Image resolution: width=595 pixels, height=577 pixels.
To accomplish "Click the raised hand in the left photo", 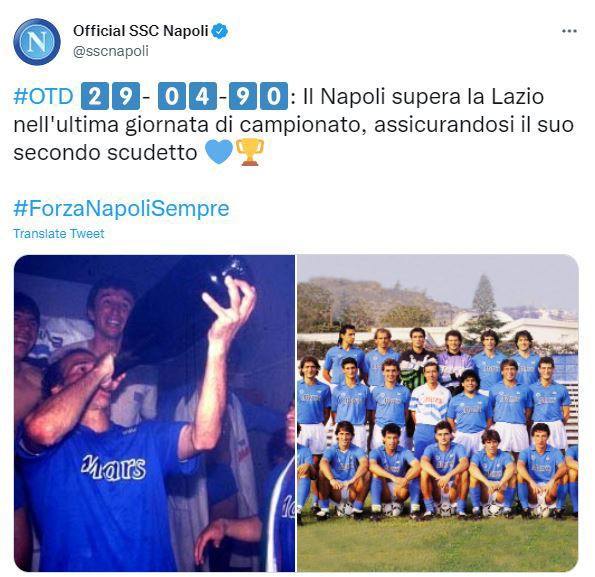I will point(230,307).
